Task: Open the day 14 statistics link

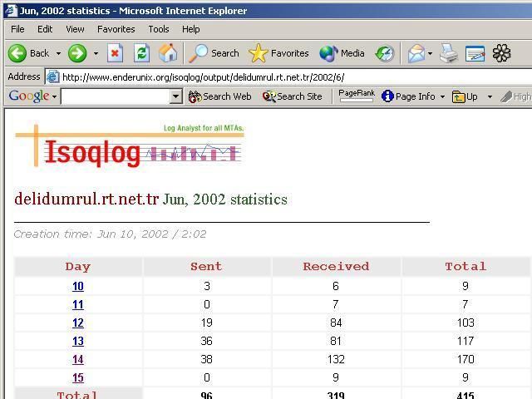Action: 78,360
